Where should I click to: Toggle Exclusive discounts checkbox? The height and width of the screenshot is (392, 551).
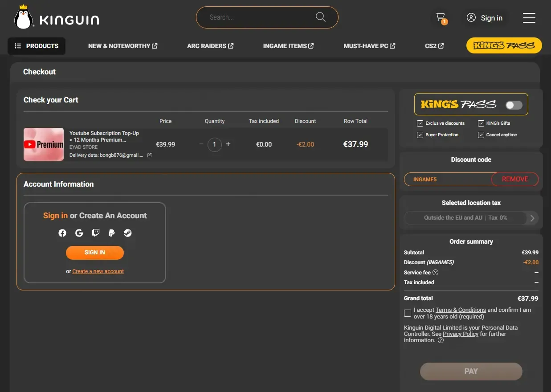click(x=420, y=123)
